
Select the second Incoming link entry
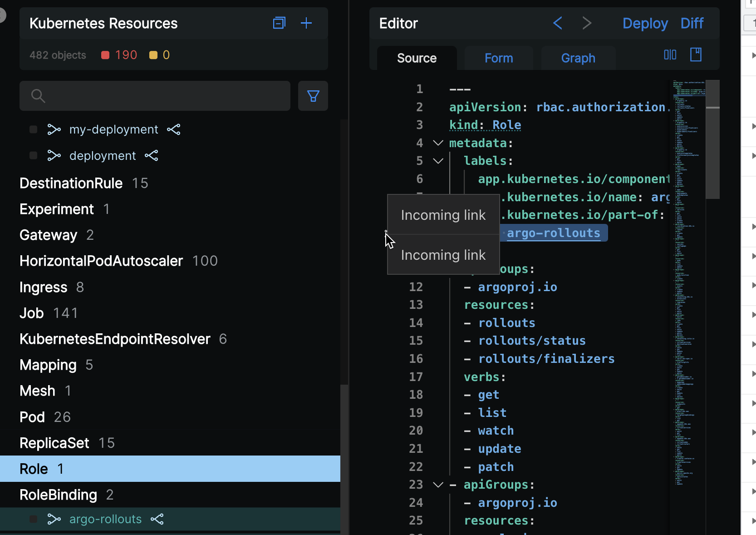pos(443,255)
